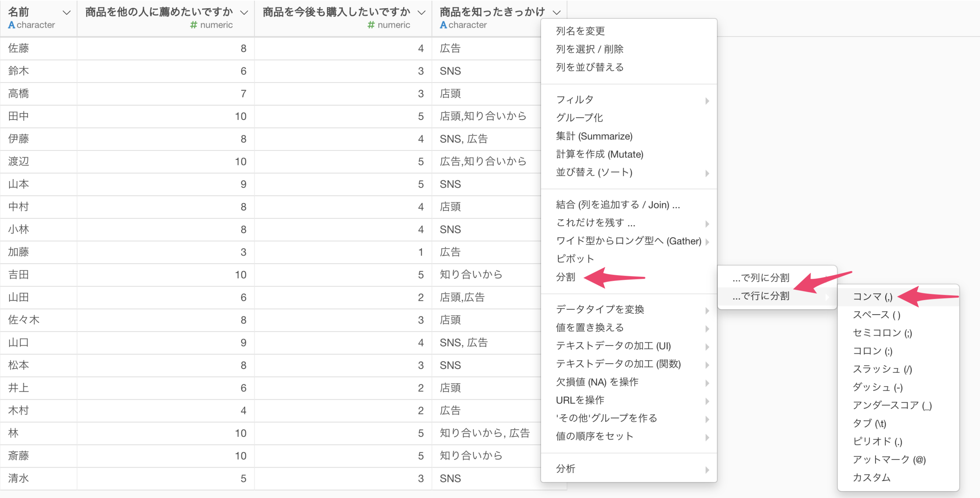Expand 欠損値 (NA) を操作 submenu

click(x=629, y=382)
